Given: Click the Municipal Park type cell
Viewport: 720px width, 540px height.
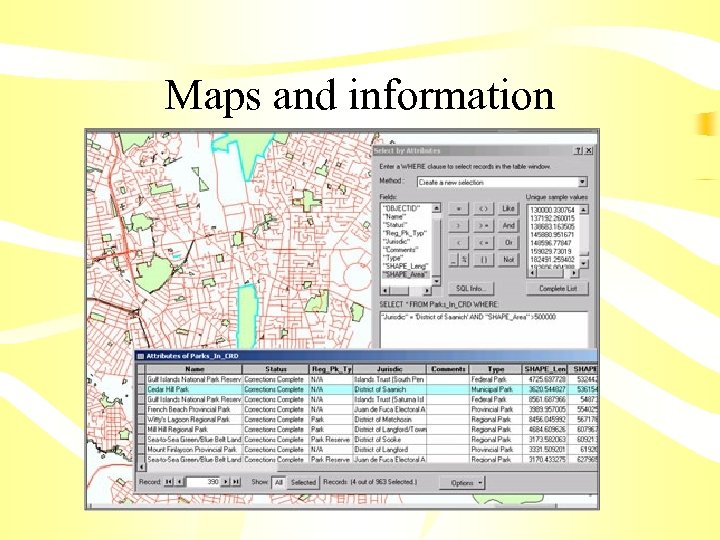Looking at the screenshot, I should click(x=496, y=389).
